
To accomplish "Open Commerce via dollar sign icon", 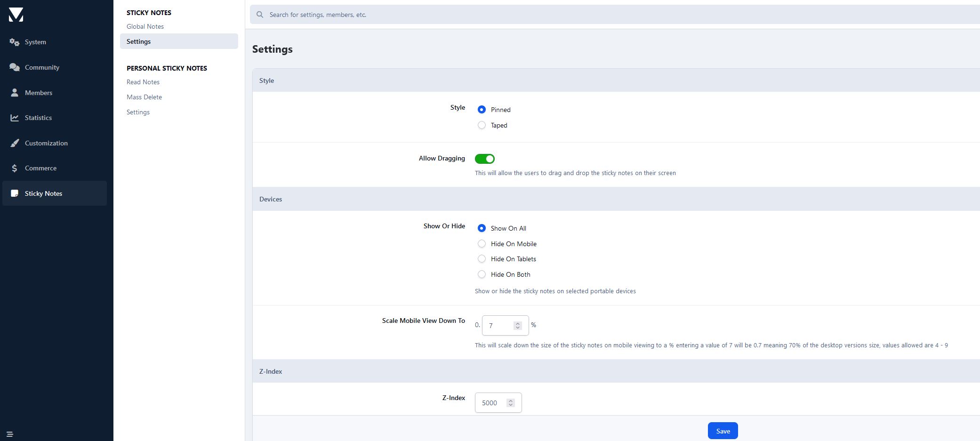I will click(15, 168).
